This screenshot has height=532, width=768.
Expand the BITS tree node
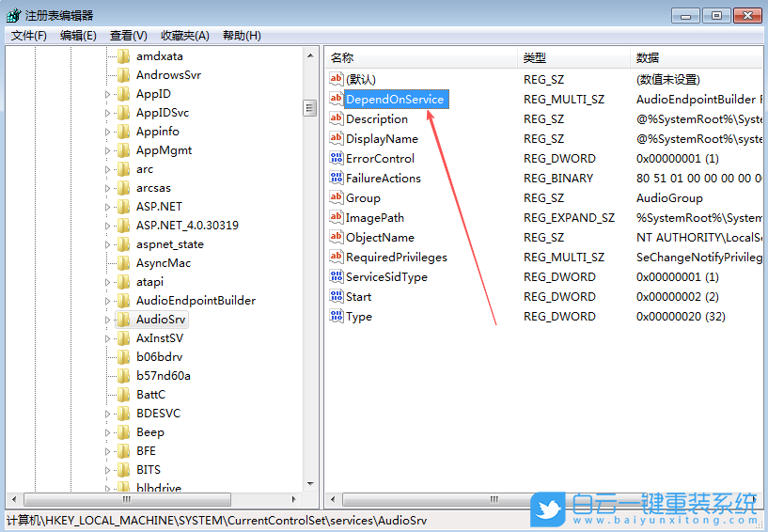pyautogui.click(x=108, y=470)
